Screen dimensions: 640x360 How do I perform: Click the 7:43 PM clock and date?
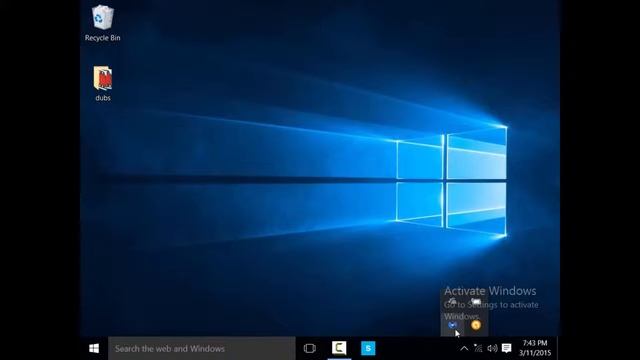click(x=535, y=348)
